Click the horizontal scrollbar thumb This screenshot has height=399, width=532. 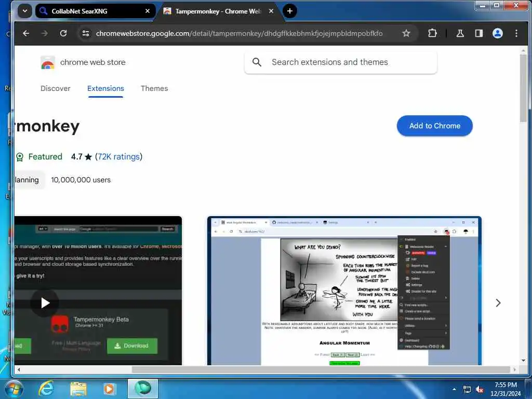321,369
